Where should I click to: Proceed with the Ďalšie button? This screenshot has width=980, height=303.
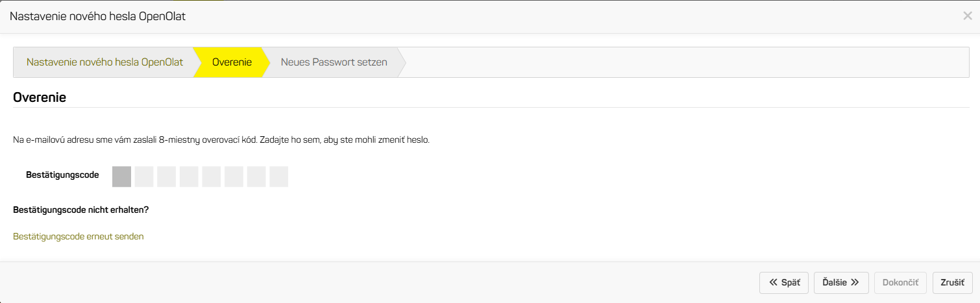[840, 282]
